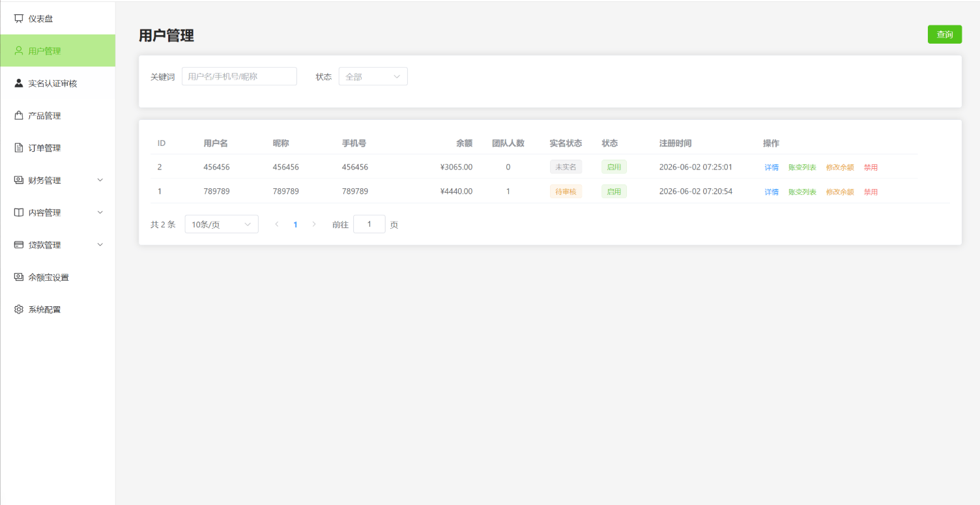This screenshot has height=505, width=980.
Task: Select 用户管理 menu item
Action: point(58,51)
